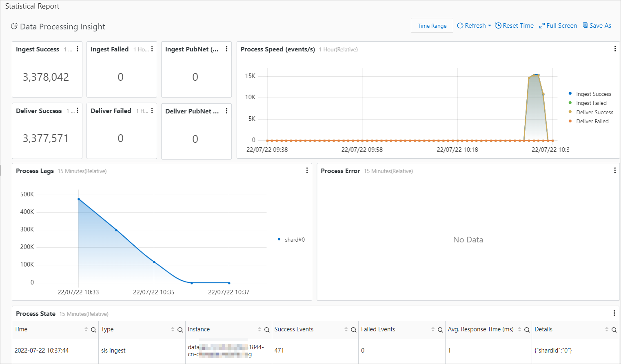Sort by Avg. Response Time

click(519, 329)
